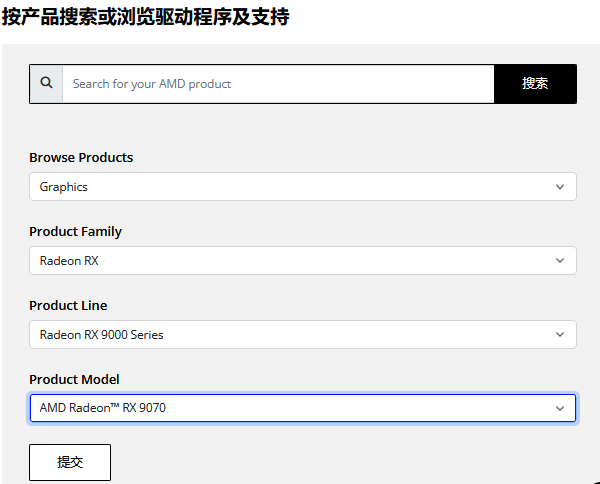
Task: Click the magnifying glass search icon
Action: coord(46,83)
